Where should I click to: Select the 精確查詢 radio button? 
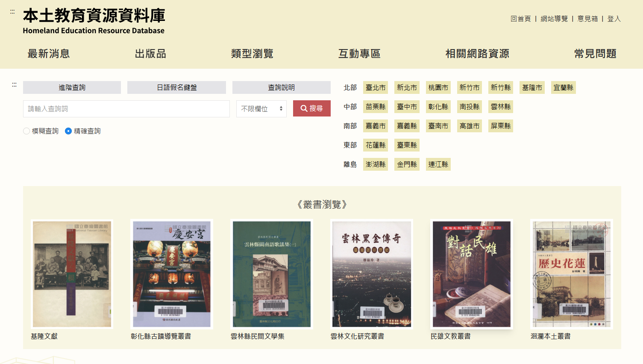[x=68, y=131]
